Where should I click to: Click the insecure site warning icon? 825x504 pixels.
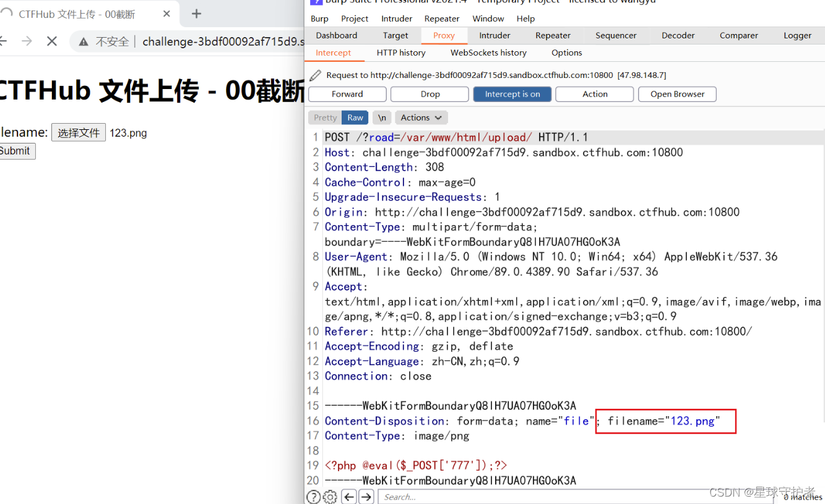click(x=83, y=41)
